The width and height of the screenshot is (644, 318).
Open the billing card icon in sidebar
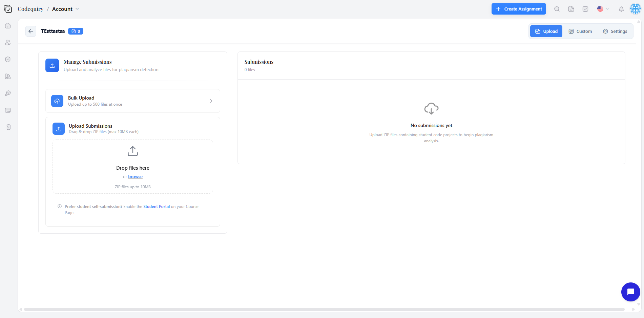[8, 110]
